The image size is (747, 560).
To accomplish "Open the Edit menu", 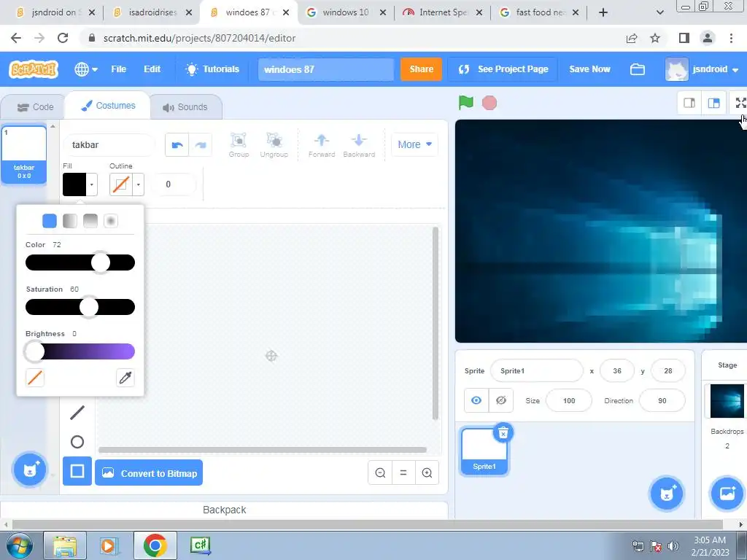I will click(x=152, y=69).
